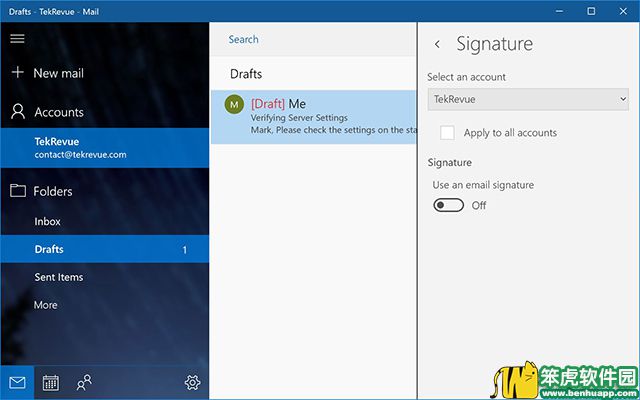Viewport: 640px width, 400px height.
Task: Click the Drafts list heading
Action: coord(246,74)
